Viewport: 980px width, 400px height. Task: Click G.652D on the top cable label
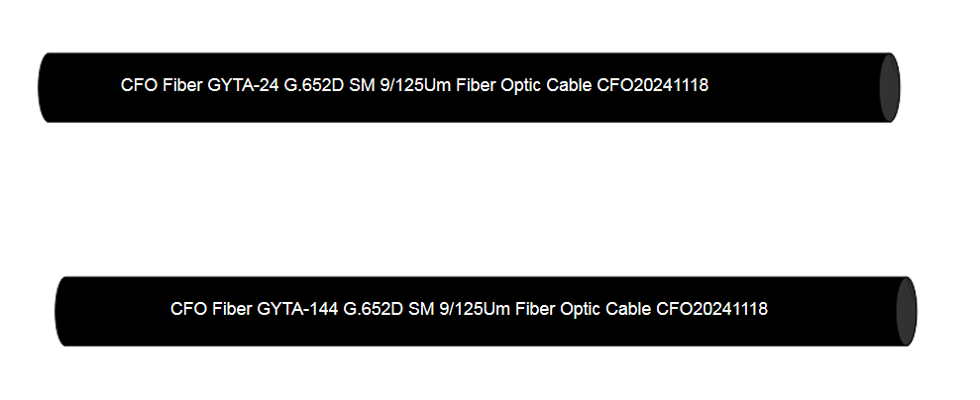click(x=310, y=86)
